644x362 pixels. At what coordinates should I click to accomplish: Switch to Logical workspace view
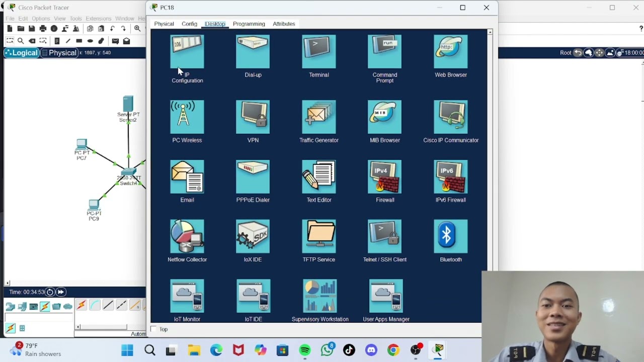pos(22,53)
